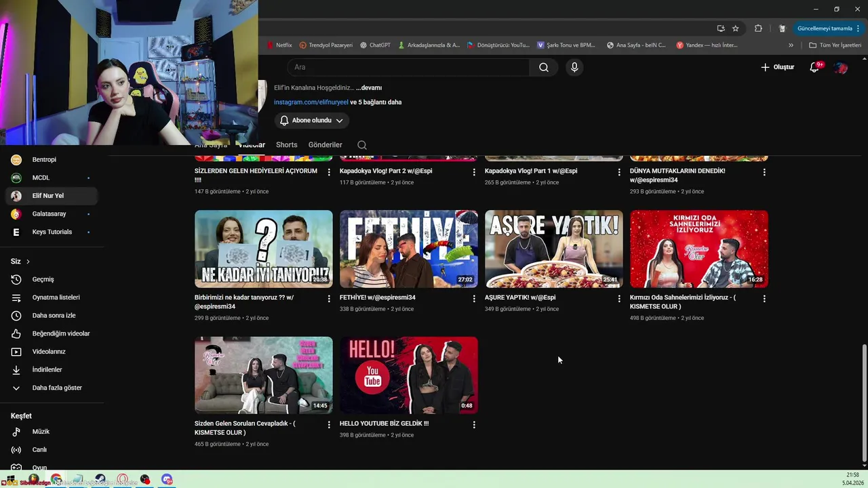Screen dimensions: 868x488
Task: Open Daha sonra izle in sidebar
Action: coord(52,315)
